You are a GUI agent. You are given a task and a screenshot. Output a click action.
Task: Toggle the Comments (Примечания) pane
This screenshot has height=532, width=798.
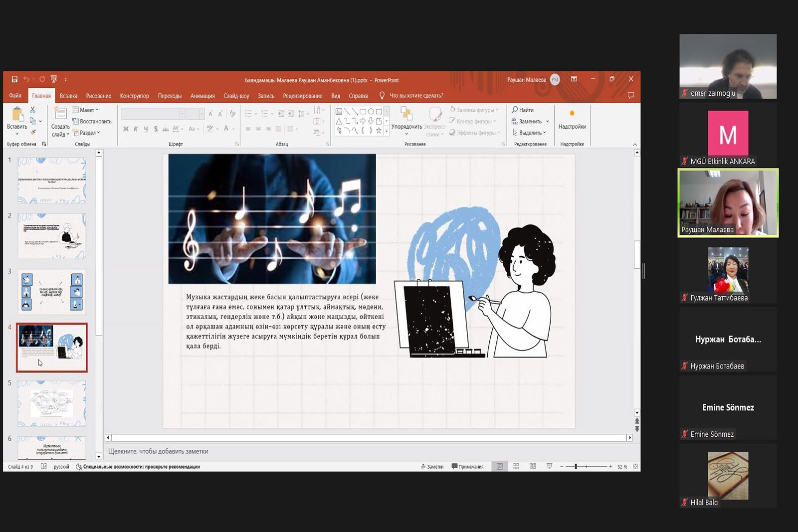[467, 466]
